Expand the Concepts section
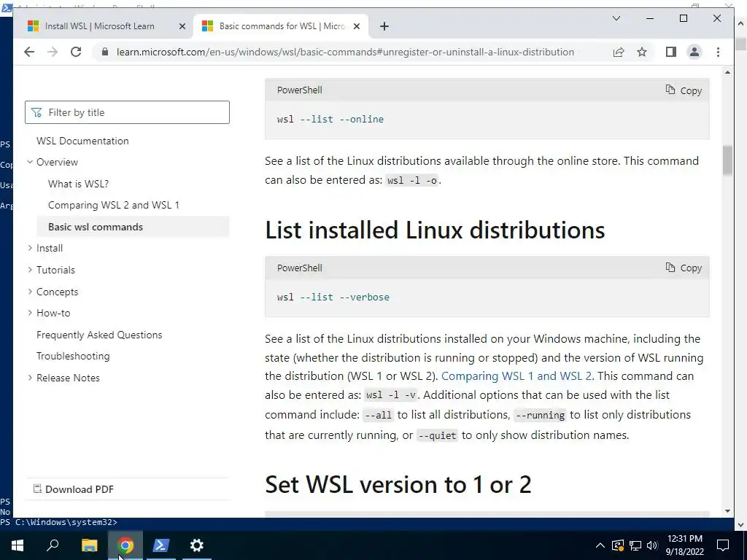Screen dimensions: 747x560 pyautogui.click(x=30, y=292)
